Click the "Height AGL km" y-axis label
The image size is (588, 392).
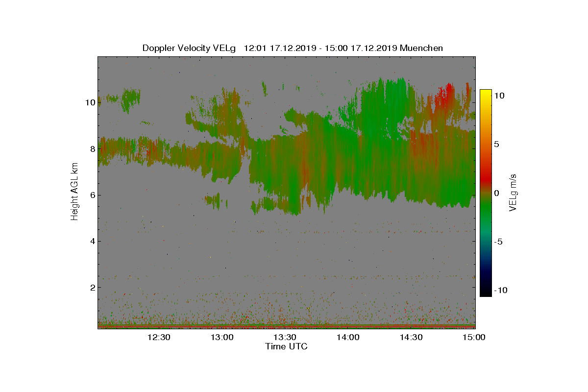tap(74, 191)
